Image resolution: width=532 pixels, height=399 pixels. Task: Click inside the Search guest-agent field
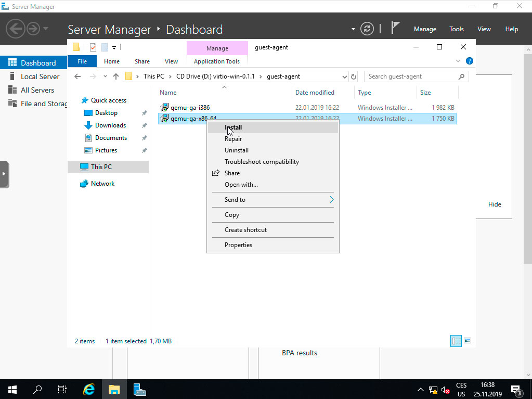(411, 76)
